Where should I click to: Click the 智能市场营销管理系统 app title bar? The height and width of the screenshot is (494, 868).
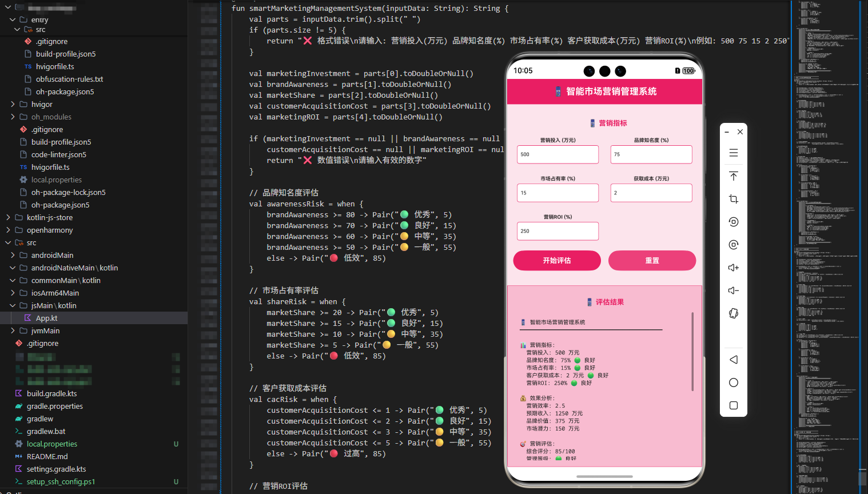[x=605, y=91]
